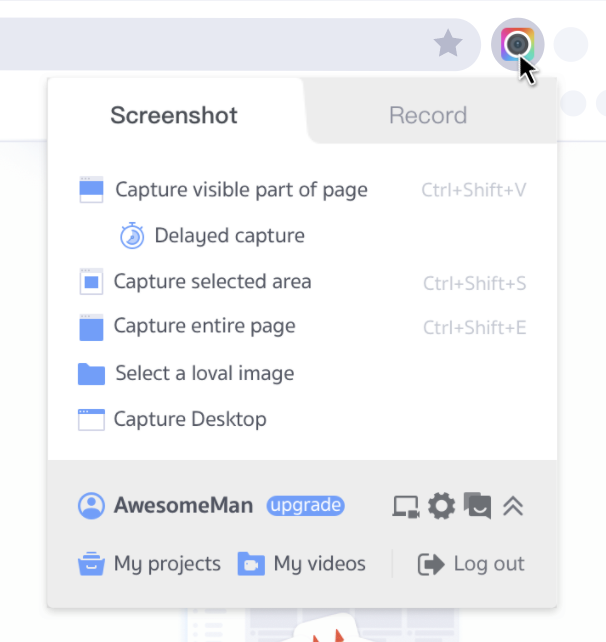Viewport: 606px width, 642px height.
Task: Collapse the footer with double chevron
Action: pos(513,506)
